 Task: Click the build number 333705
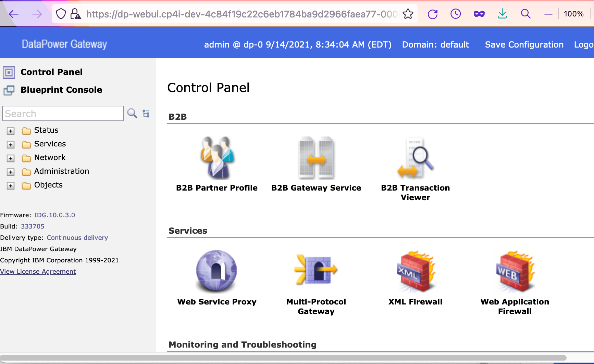pyautogui.click(x=33, y=226)
